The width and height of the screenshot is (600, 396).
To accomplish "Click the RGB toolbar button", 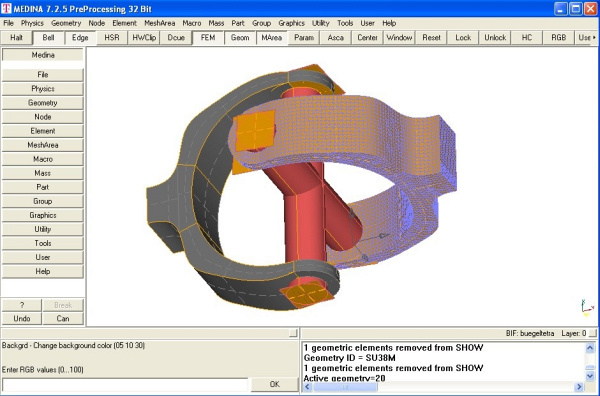I will (x=559, y=38).
